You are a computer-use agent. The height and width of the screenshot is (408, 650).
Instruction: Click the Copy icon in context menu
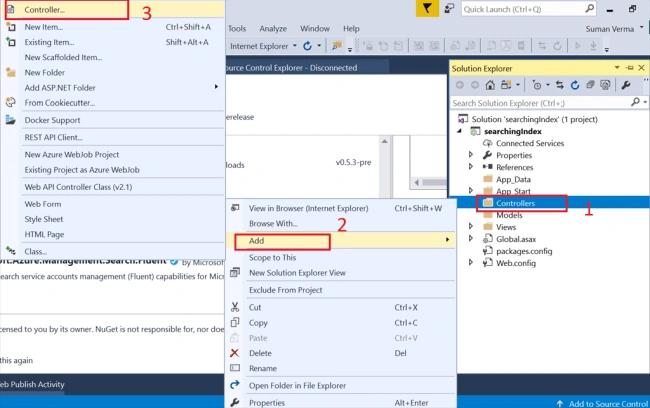tap(235, 322)
